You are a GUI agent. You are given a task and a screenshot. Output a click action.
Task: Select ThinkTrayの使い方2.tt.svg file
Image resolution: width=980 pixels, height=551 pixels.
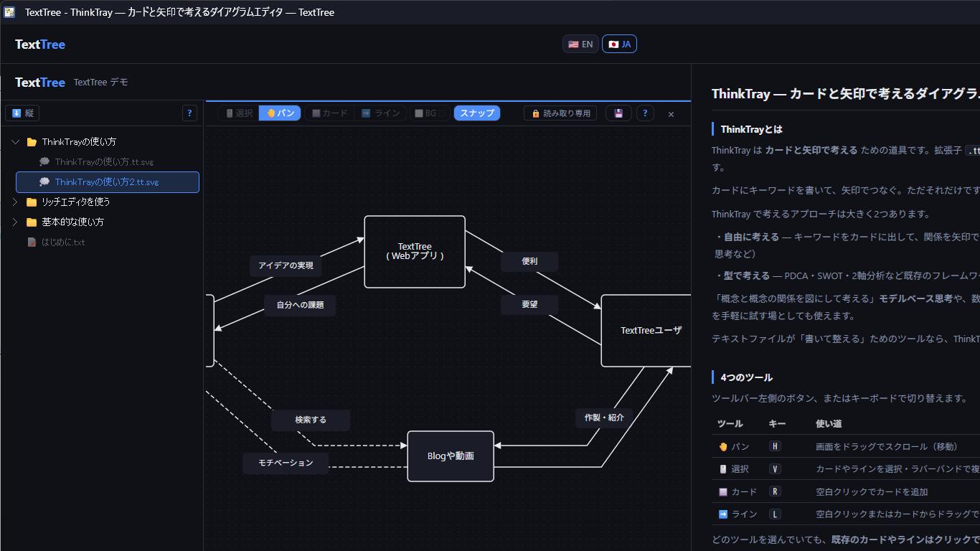coord(108,182)
